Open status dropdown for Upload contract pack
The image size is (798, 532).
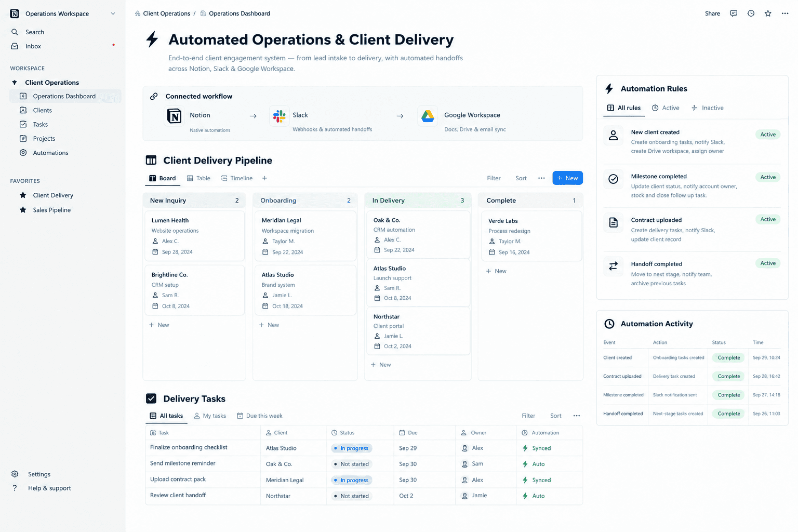(x=352, y=480)
